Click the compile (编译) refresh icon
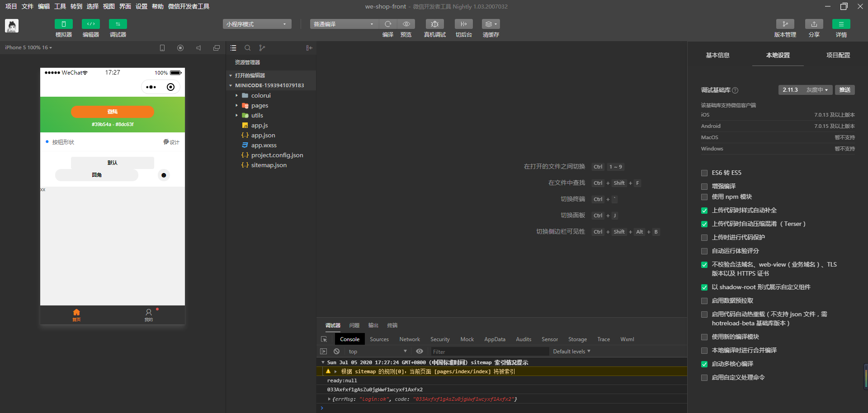The width and height of the screenshot is (868, 413). pos(388,24)
